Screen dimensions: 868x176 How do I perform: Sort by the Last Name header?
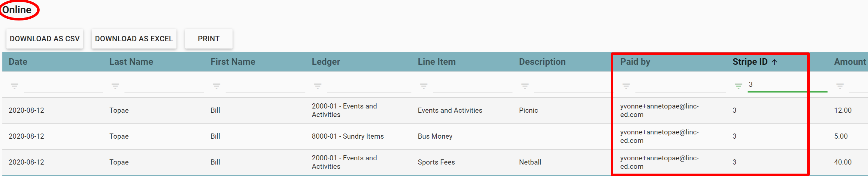point(131,62)
